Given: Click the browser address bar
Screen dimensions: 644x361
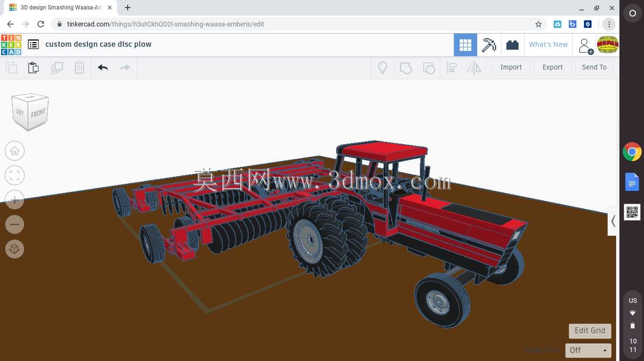Looking at the screenshot, I should tap(298, 24).
